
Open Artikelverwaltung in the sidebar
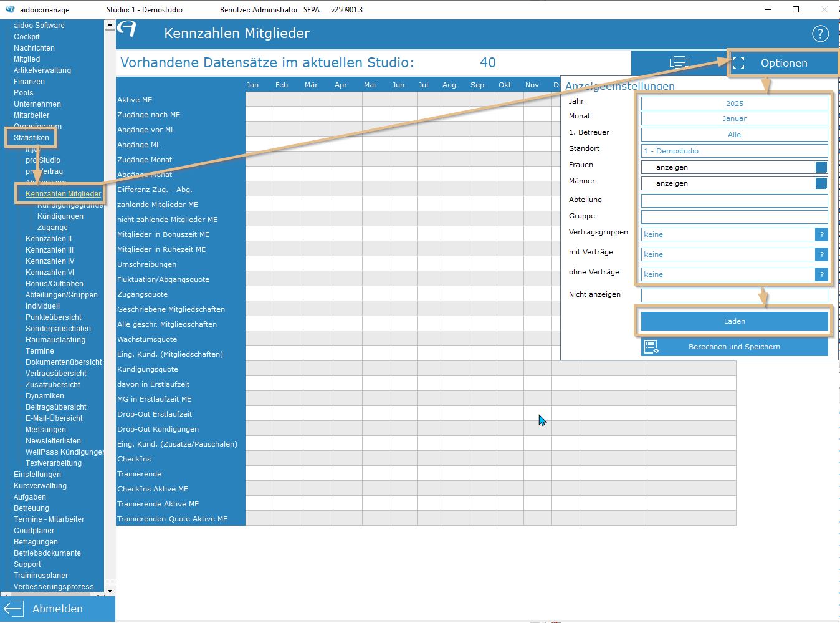click(42, 70)
